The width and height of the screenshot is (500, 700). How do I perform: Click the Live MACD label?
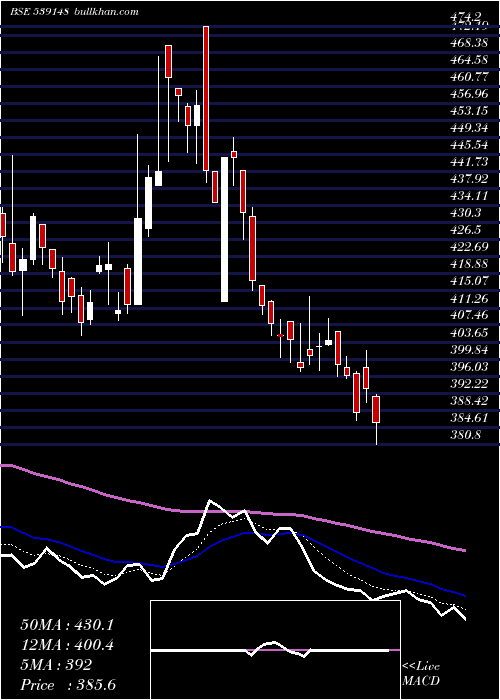421,674
